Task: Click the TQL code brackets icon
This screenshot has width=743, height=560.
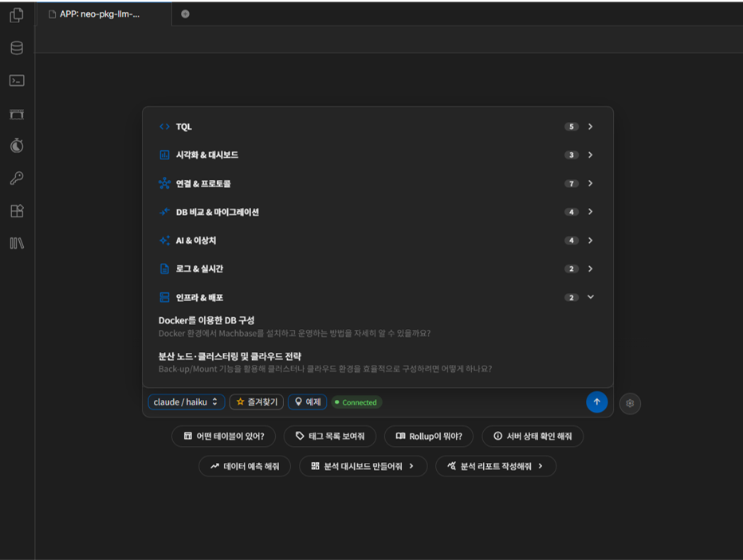Action: tap(164, 127)
